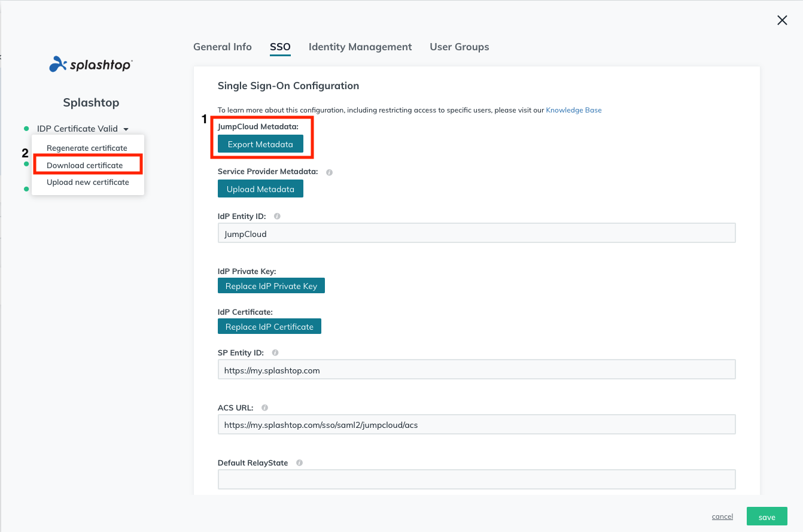Click info icon beside Service Provider Metadata

329,172
